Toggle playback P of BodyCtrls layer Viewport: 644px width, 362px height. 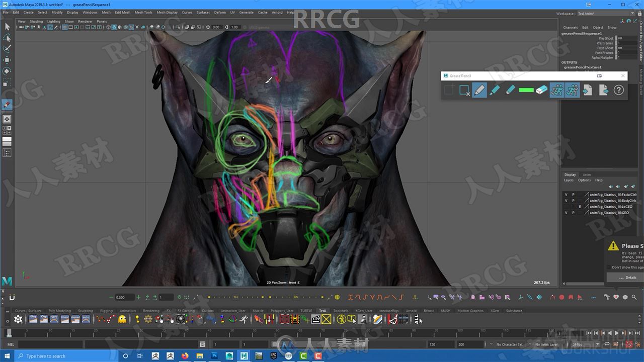573,201
